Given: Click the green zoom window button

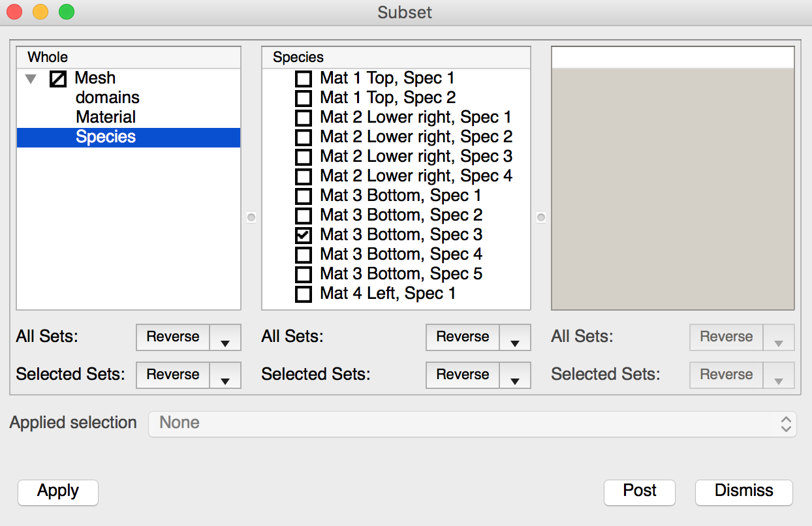Looking at the screenshot, I should click(x=66, y=12).
